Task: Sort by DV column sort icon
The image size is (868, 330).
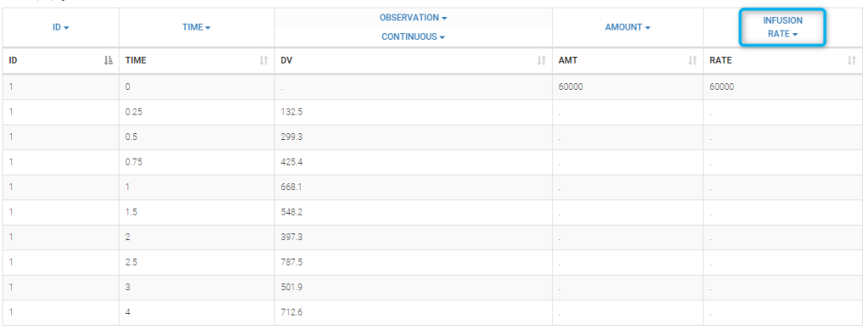Action: 542,60
